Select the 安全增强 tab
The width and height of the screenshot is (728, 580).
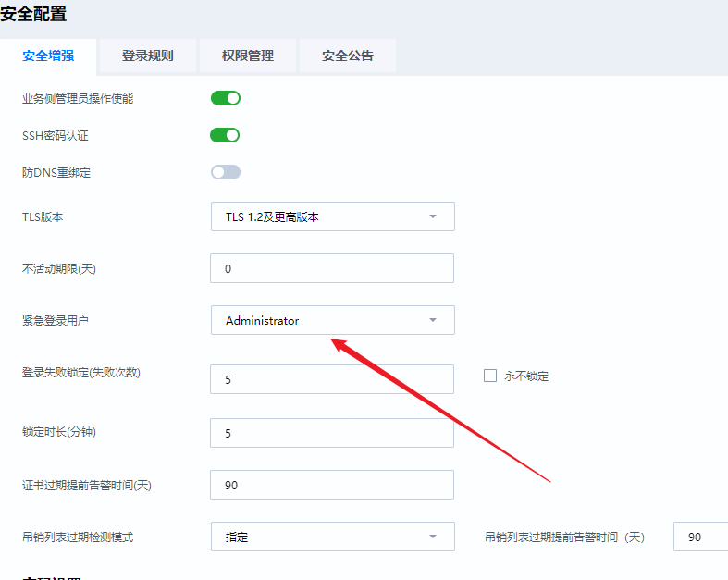47,56
